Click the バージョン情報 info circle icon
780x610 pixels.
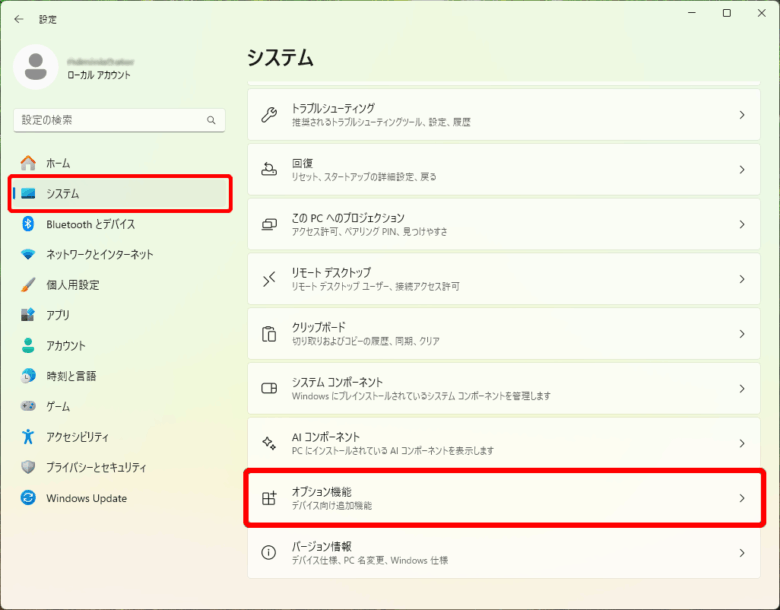269,553
